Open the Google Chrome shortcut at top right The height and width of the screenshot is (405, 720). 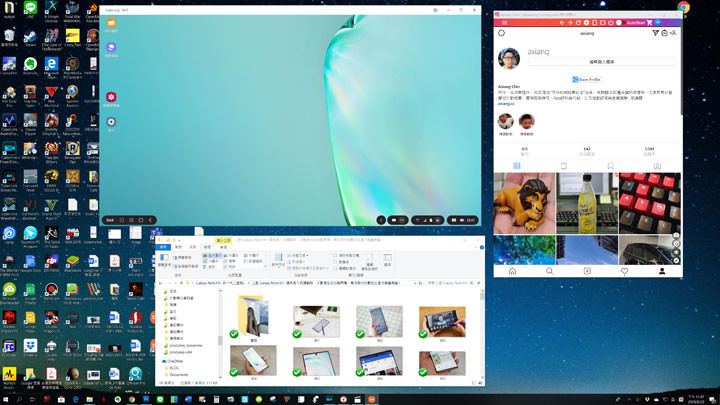(684, 7)
